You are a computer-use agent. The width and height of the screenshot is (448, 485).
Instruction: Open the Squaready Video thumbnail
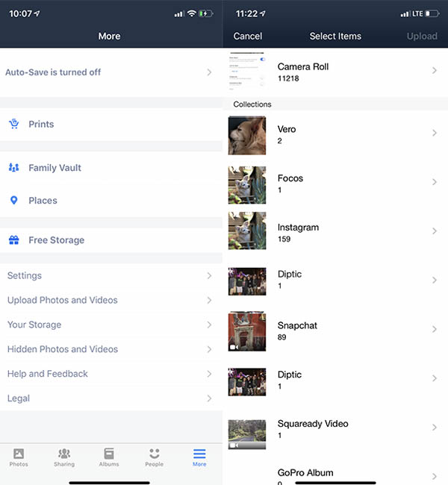click(246, 434)
